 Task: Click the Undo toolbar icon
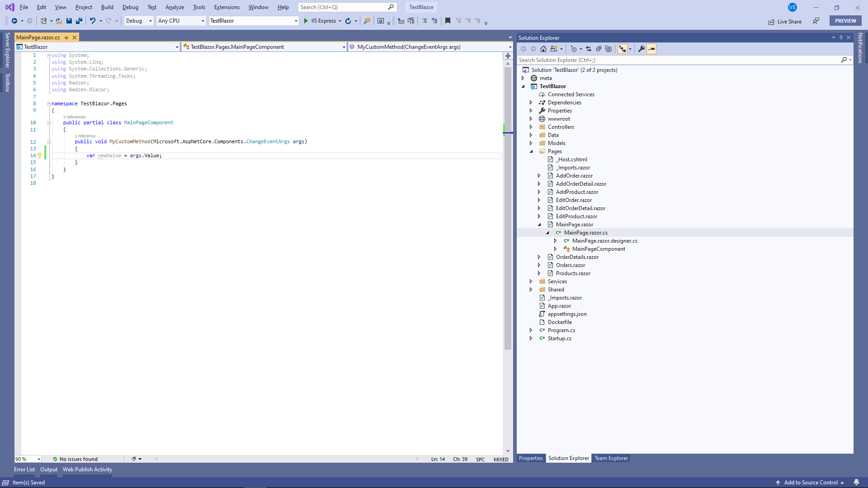click(x=92, y=21)
